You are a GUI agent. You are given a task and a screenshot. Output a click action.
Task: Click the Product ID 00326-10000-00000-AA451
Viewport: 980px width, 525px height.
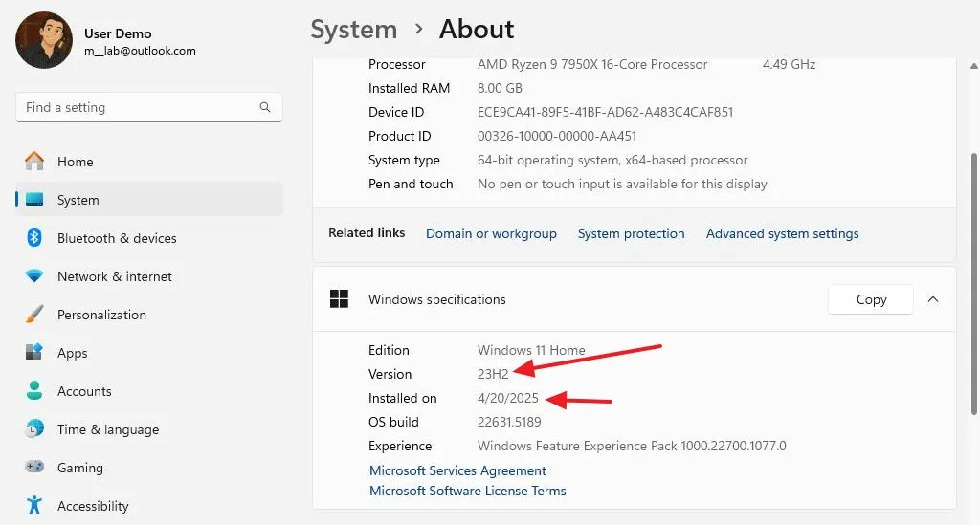coord(557,136)
